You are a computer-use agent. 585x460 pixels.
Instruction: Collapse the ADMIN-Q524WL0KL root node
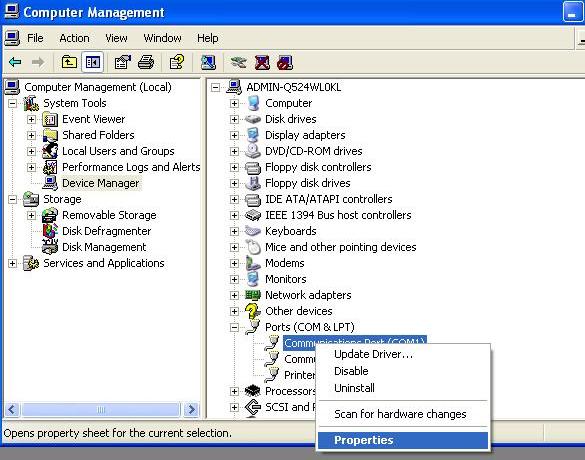coord(215,88)
